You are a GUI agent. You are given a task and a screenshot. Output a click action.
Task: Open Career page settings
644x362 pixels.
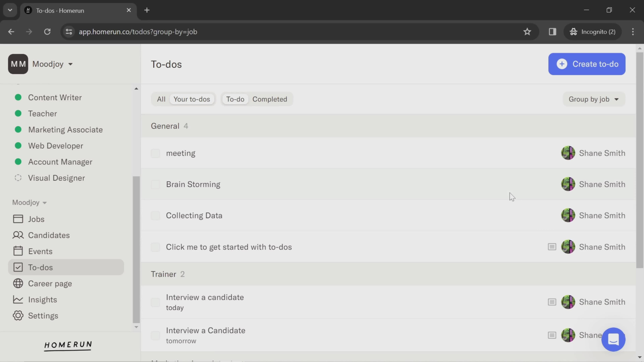(x=50, y=284)
